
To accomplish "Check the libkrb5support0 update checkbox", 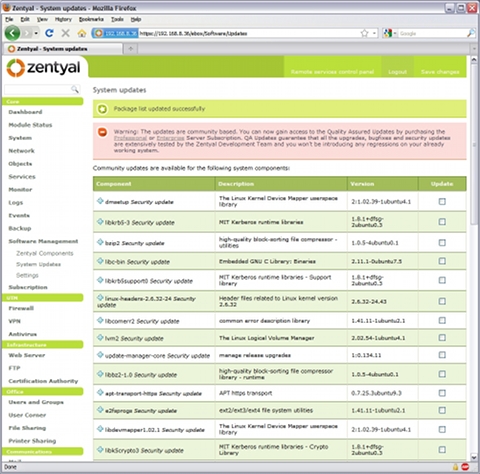I will [442, 280].
